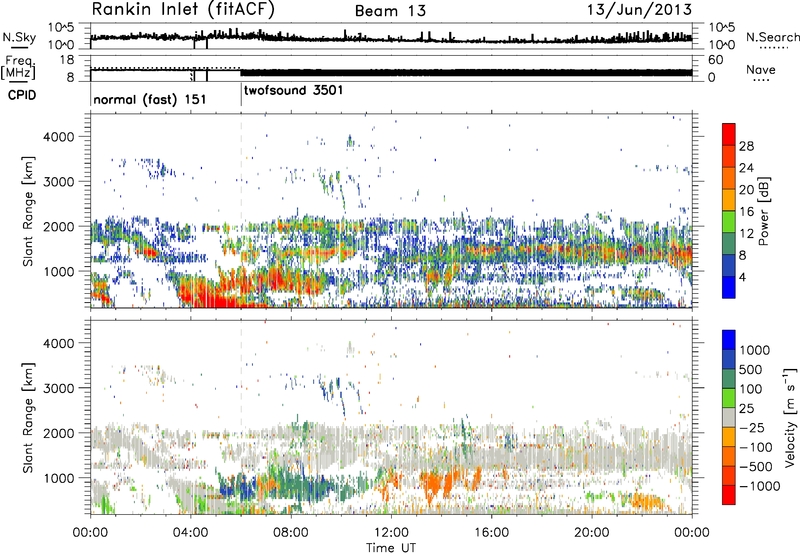Click the '16' tick on the power colorbar

(746, 212)
